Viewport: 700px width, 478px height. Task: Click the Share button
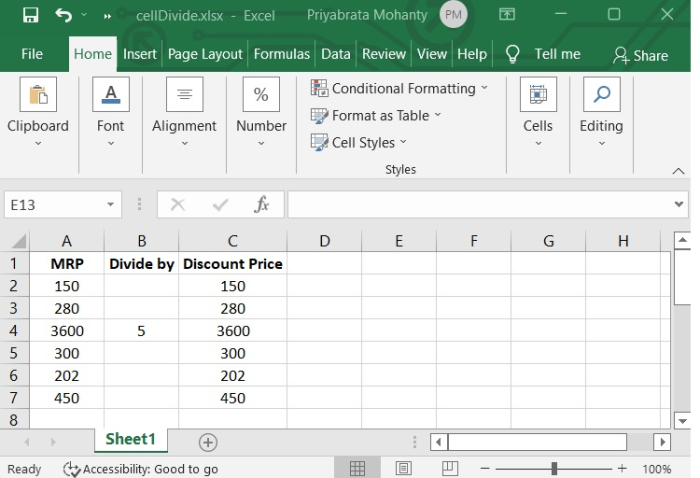640,55
